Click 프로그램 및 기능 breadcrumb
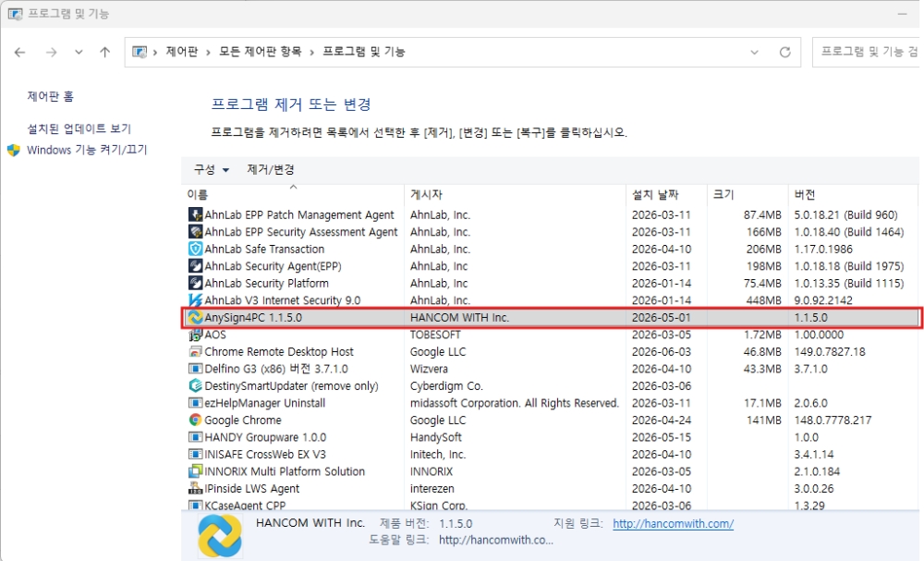This screenshot has width=924, height=561. click(x=363, y=52)
